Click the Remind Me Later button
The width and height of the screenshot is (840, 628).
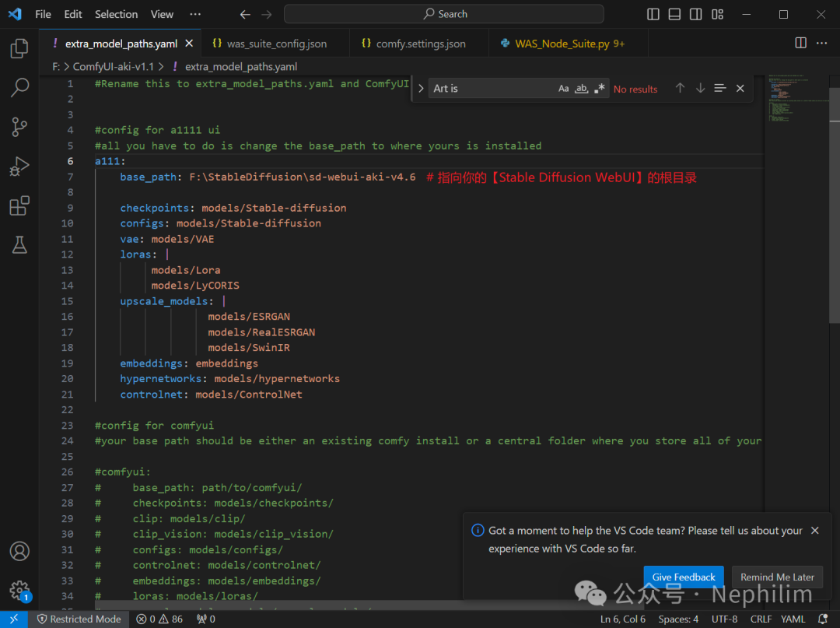(777, 577)
